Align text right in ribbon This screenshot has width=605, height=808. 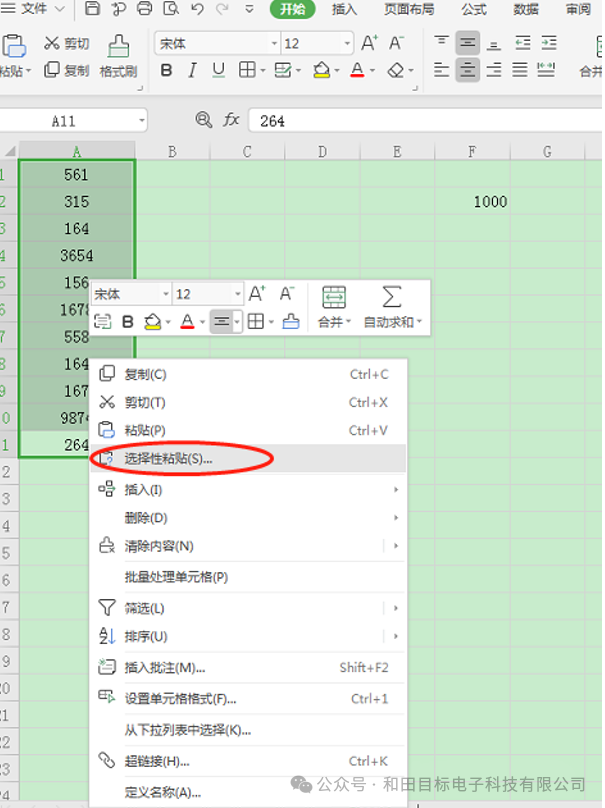tap(494, 70)
